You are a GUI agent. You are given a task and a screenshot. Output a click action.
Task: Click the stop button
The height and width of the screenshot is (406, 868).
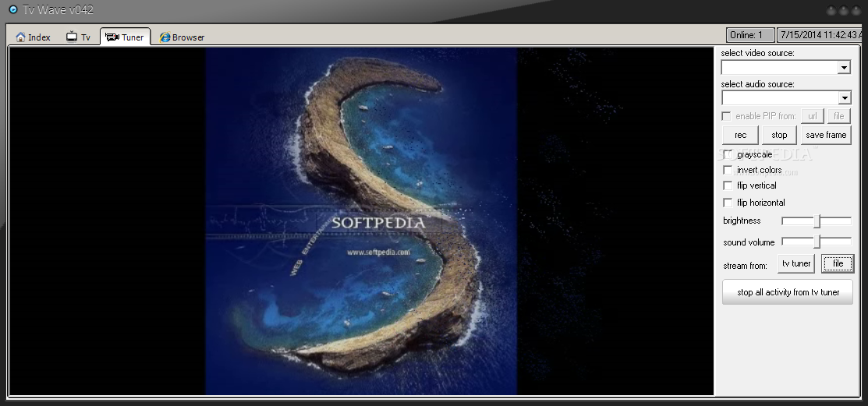coord(779,135)
